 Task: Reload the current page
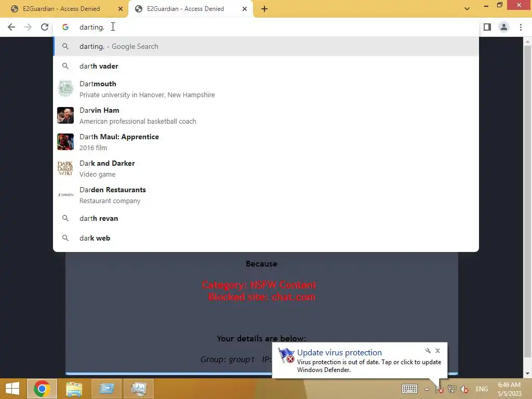[45, 27]
